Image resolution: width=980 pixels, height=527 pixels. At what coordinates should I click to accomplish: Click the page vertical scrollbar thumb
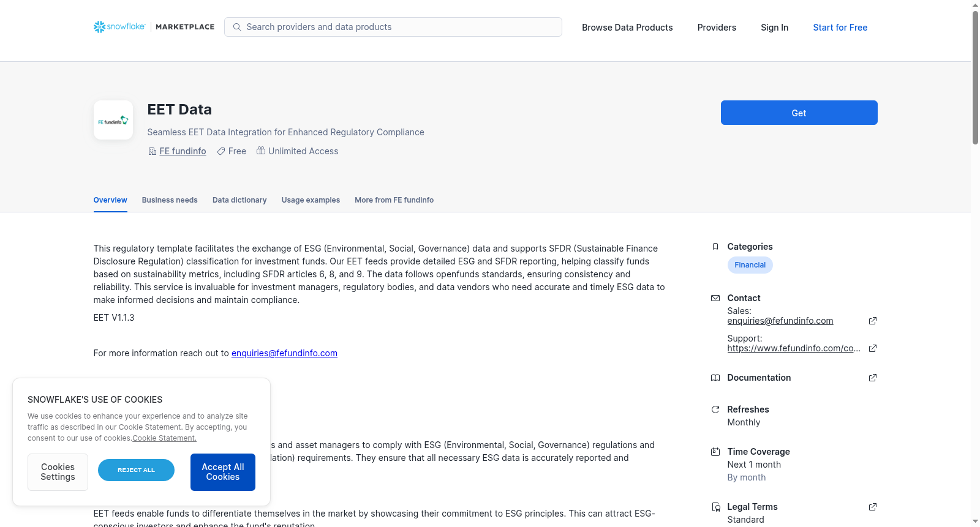[x=975, y=77]
